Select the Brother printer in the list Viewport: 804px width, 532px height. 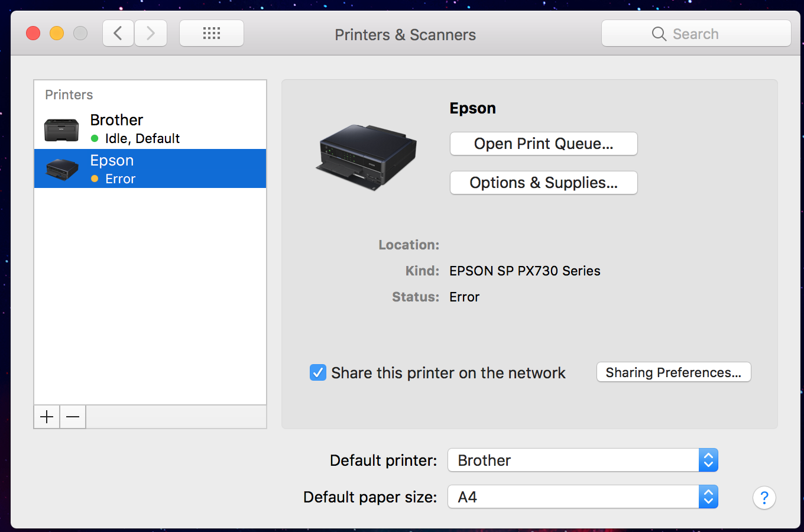[x=150, y=129]
